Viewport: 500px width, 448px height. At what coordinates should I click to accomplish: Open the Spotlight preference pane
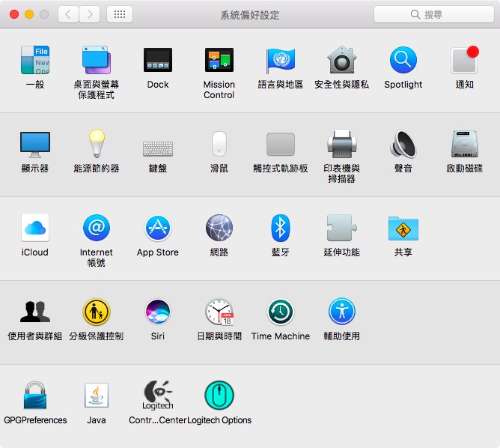click(x=403, y=60)
